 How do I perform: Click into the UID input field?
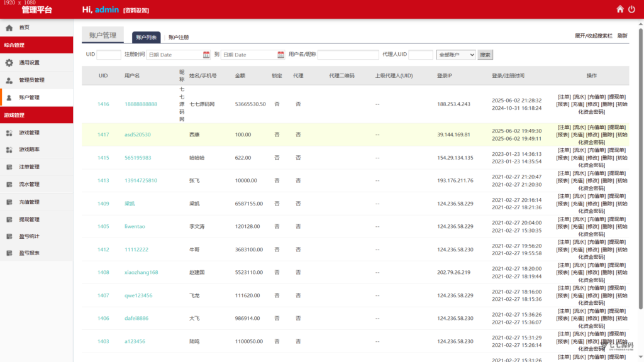[108, 55]
